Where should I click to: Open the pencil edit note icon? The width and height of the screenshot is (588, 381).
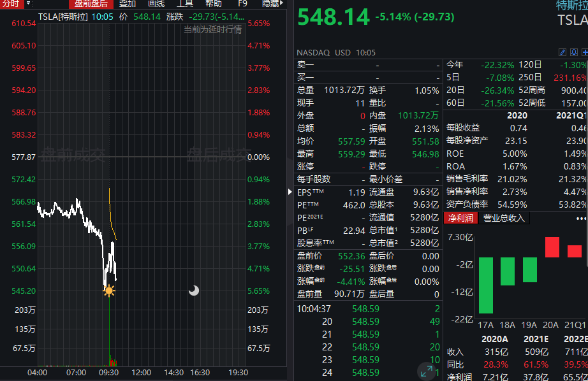click(562, 52)
